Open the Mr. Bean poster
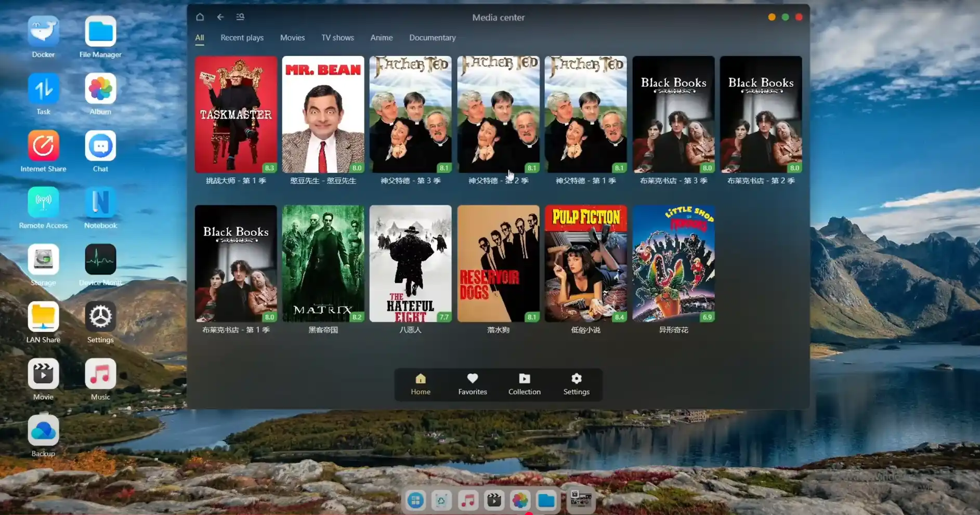The image size is (980, 515). point(323,114)
